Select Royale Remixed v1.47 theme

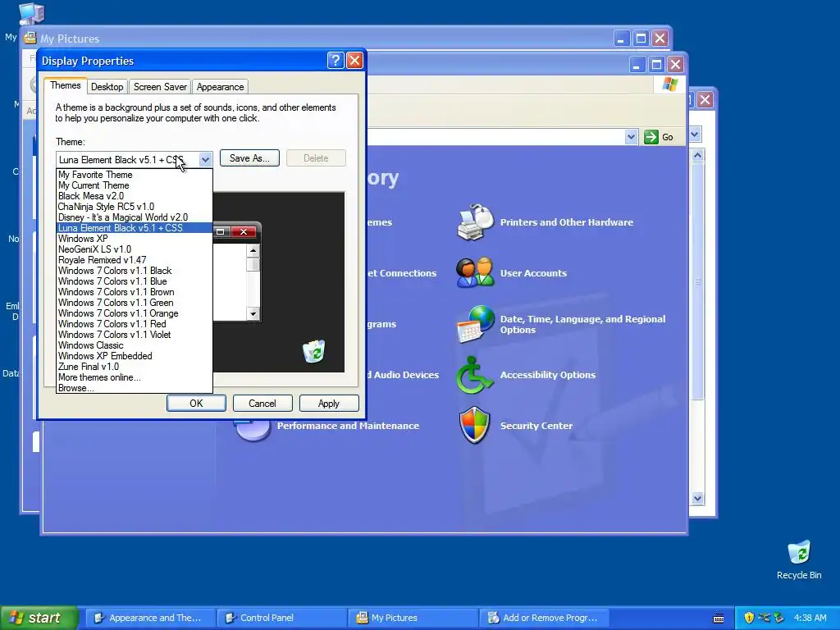pyautogui.click(x=135, y=260)
